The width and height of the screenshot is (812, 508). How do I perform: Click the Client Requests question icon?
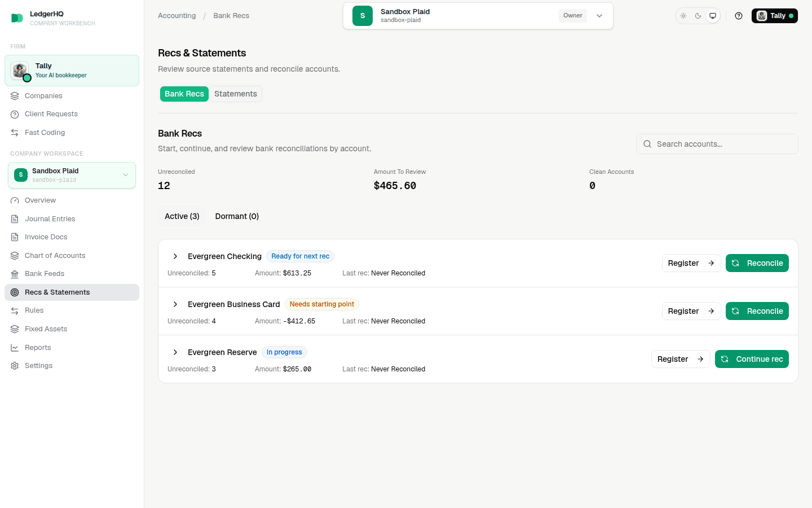pos(15,114)
